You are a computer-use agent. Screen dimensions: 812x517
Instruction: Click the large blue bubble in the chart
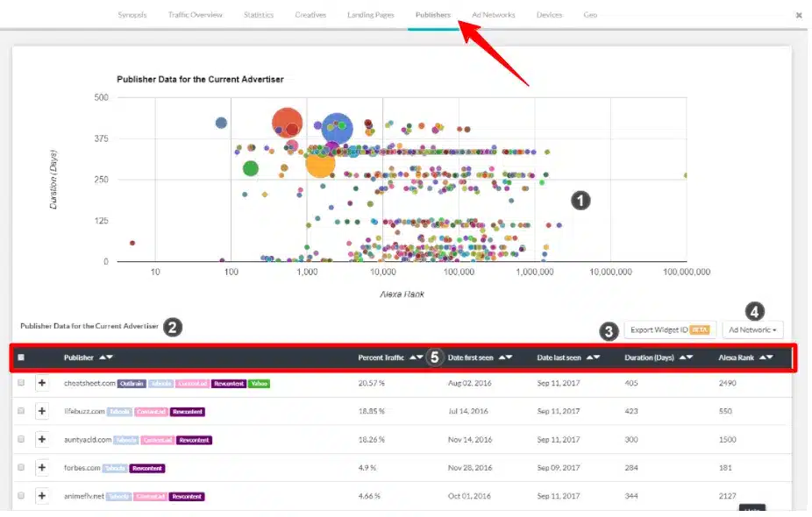click(337, 128)
